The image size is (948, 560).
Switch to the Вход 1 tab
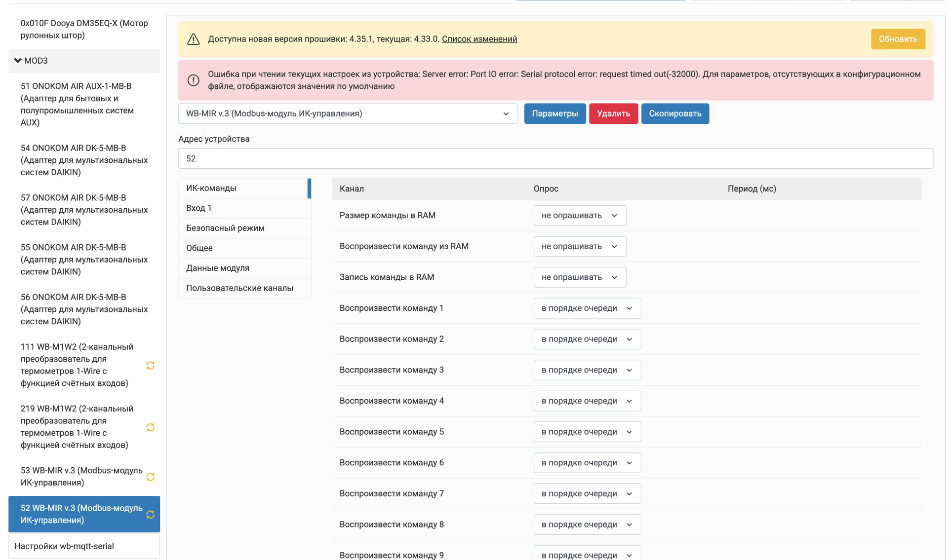(x=244, y=208)
